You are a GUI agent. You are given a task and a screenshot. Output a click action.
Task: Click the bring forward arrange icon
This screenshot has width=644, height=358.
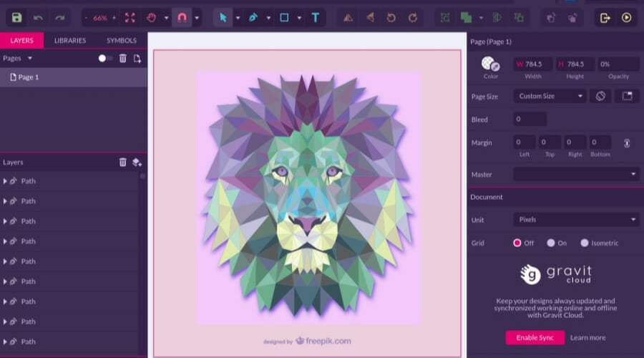click(x=551, y=18)
